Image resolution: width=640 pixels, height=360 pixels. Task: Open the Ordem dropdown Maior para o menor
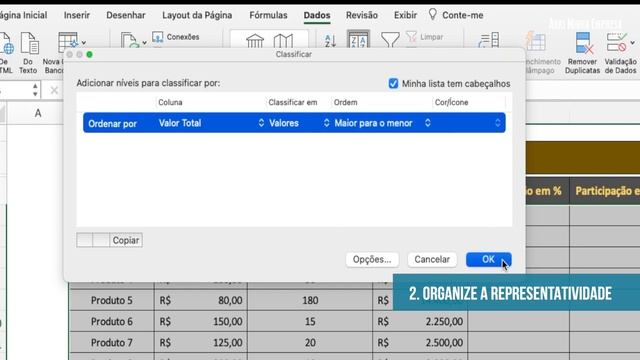coord(382,123)
